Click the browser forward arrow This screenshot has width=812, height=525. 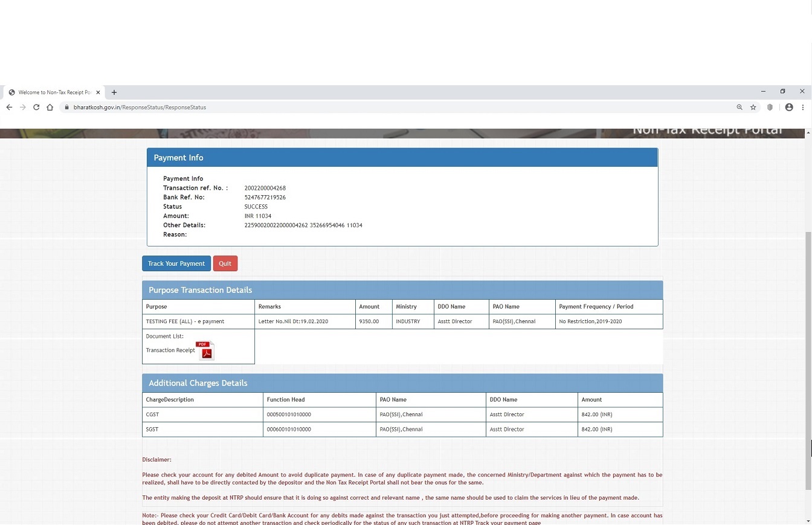click(x=23, y=108)
